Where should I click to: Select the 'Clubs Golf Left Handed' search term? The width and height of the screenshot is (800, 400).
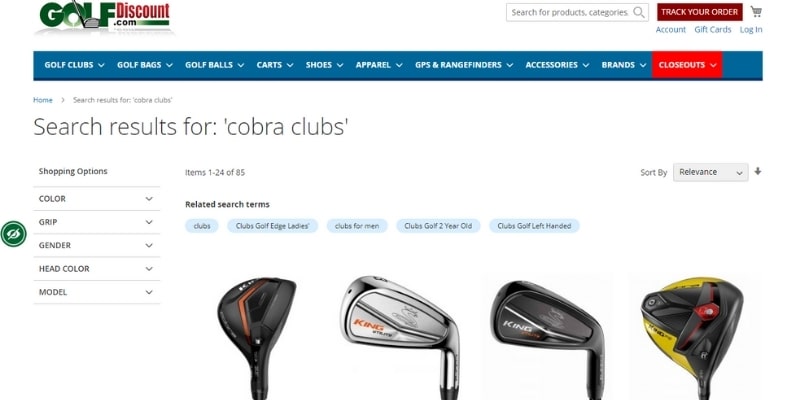coord(534,226)
